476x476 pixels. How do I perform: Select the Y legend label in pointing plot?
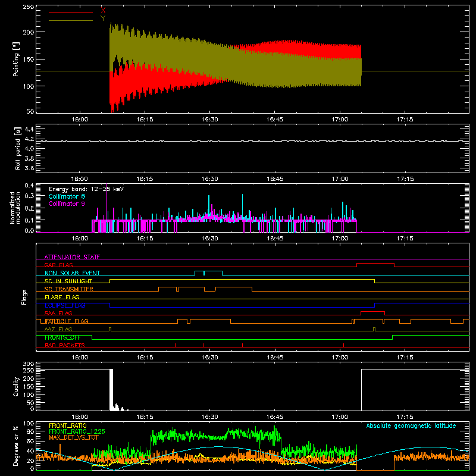103,18
